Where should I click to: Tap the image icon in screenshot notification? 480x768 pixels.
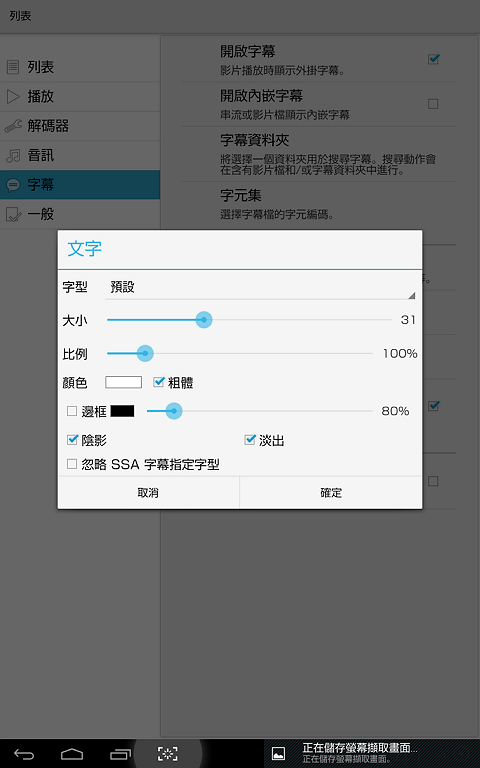pos(278,754)
